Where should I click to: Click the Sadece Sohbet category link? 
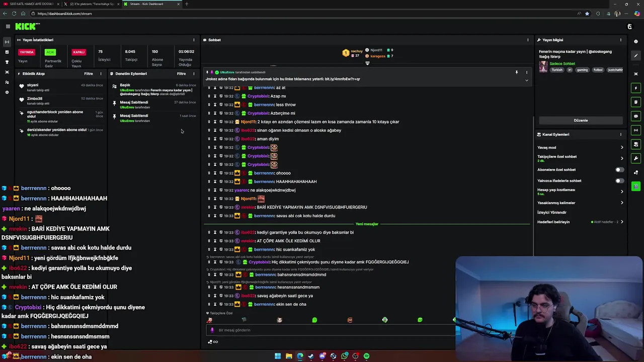pos(562,64)
